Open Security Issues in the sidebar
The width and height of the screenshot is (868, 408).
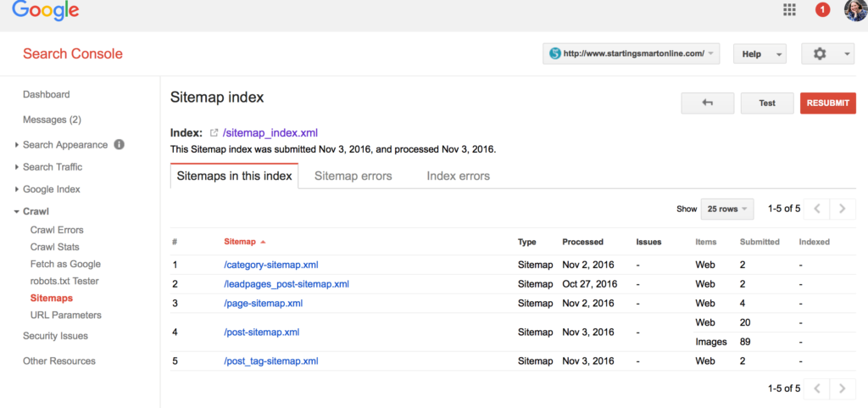point(55,336)
